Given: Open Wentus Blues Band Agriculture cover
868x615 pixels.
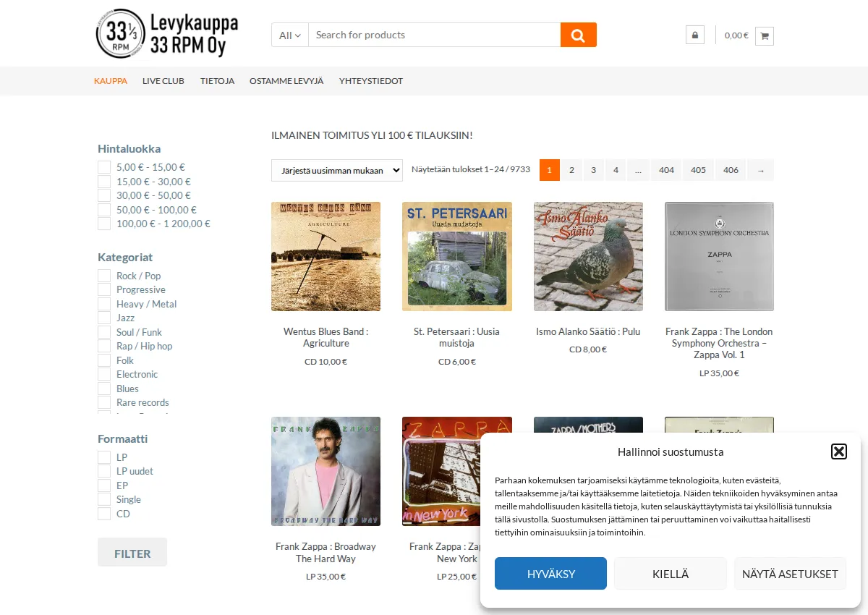Looking at the screenshot, I should (325, 256).
